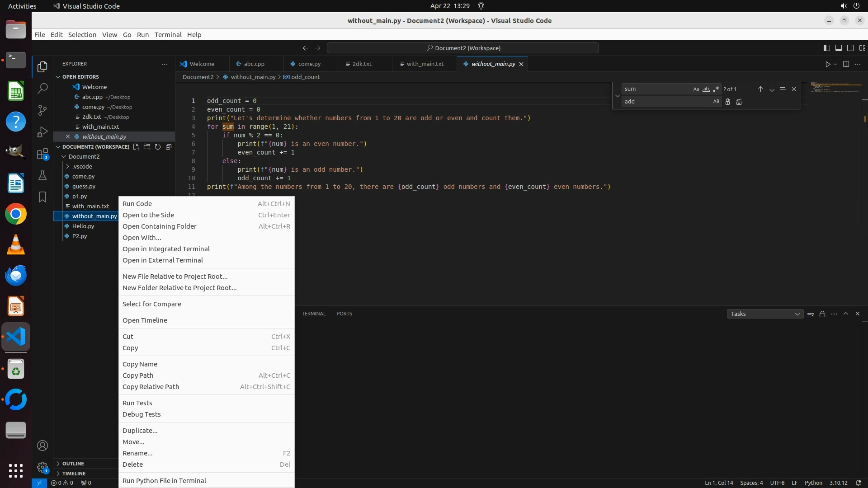The height and width of the screenshot is (488, 868).
Task: Click the Testing flask icon
Action: tap(42, 175)
